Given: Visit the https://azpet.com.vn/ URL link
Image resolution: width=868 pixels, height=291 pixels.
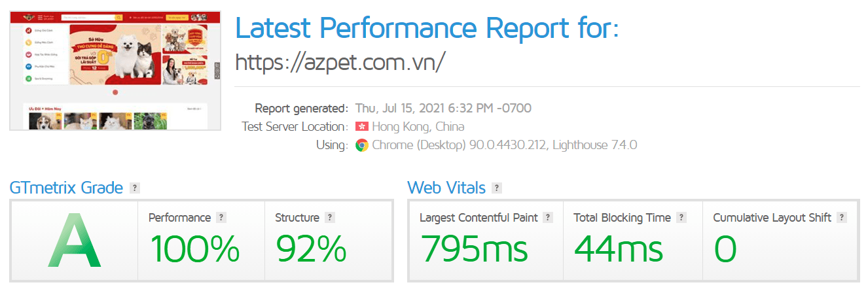Looking at the screenshot, I should [340, 62].
